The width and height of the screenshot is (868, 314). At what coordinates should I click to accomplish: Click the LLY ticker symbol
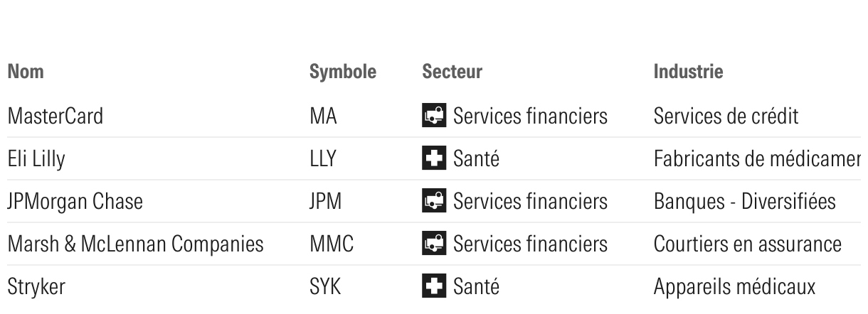click(x=323, y=158)
